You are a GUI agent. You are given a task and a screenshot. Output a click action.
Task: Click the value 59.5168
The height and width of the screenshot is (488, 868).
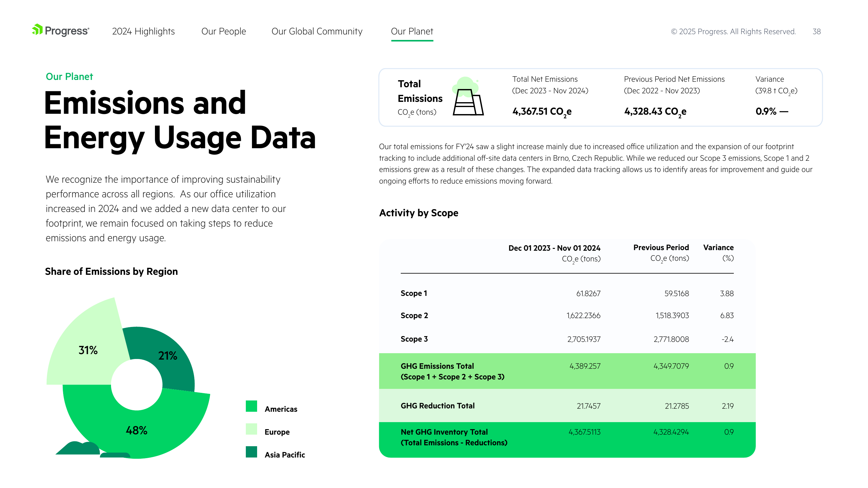[x=676, y=293]
